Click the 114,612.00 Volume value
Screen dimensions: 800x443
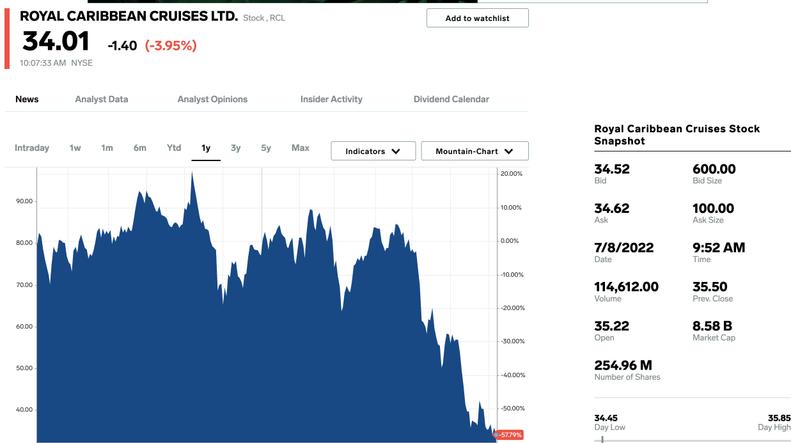626,287
